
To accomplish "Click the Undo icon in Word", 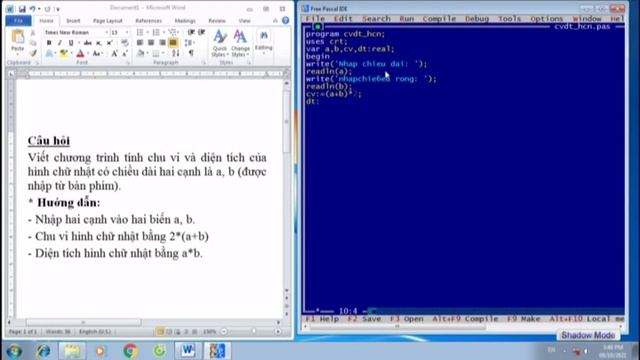I will click(32, 9).
